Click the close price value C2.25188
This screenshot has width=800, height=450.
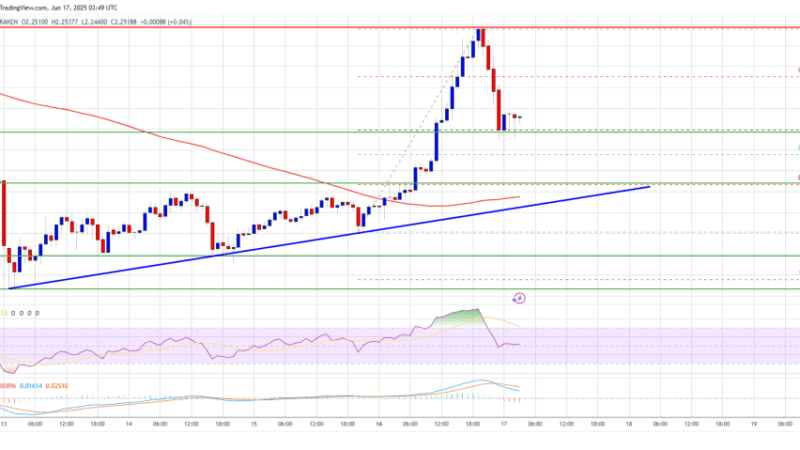click(123, 22)
